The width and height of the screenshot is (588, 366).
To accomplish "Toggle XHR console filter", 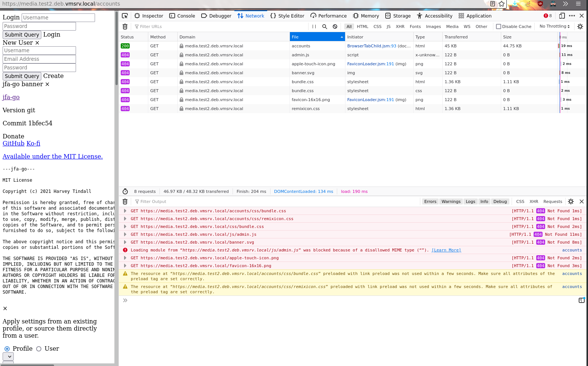I will (x=534, y=201).
